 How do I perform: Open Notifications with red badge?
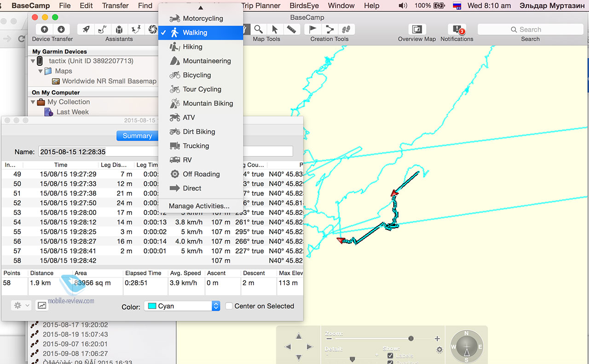pos(457,29)
